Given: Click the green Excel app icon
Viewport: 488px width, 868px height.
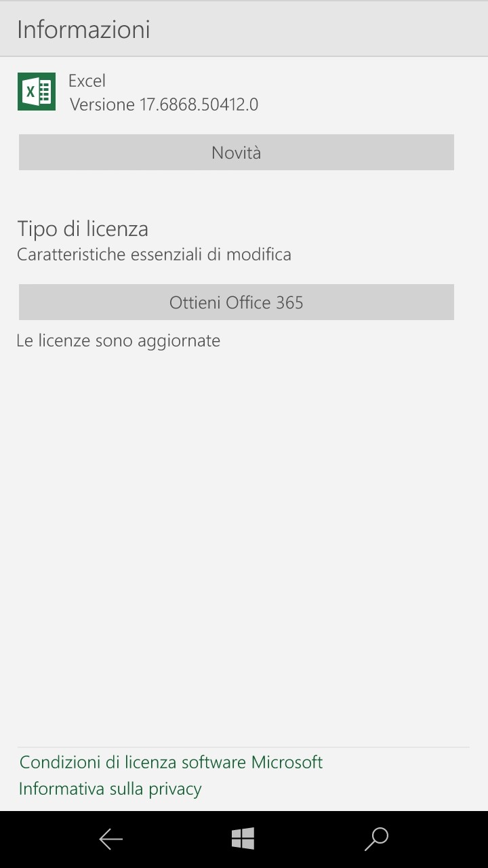Looking at the screenshot, I should [37, 92].
